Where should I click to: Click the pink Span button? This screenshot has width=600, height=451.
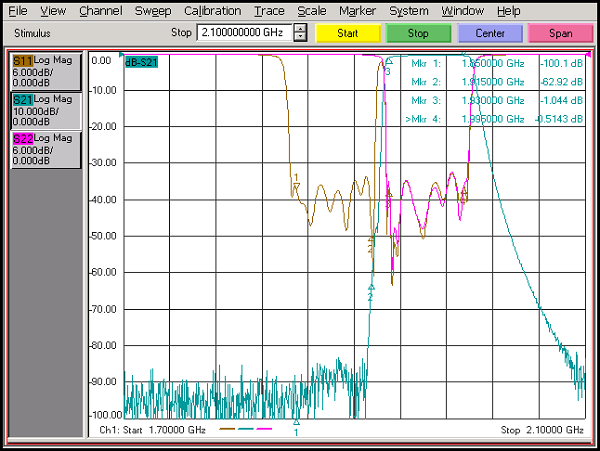coord(560,33)
